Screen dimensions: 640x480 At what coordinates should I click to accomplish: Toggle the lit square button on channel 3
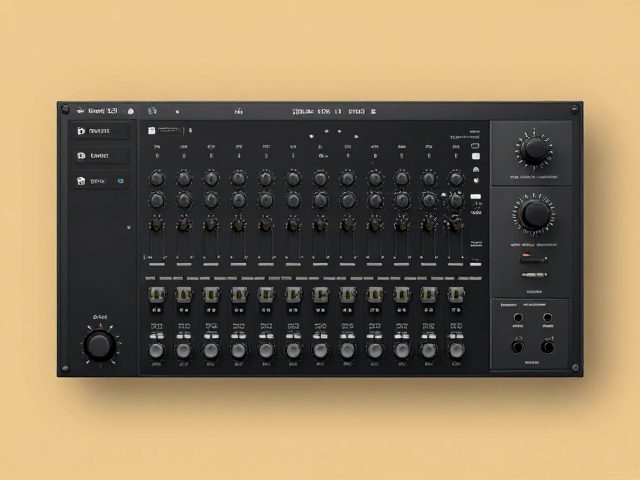tap(211, 295)
